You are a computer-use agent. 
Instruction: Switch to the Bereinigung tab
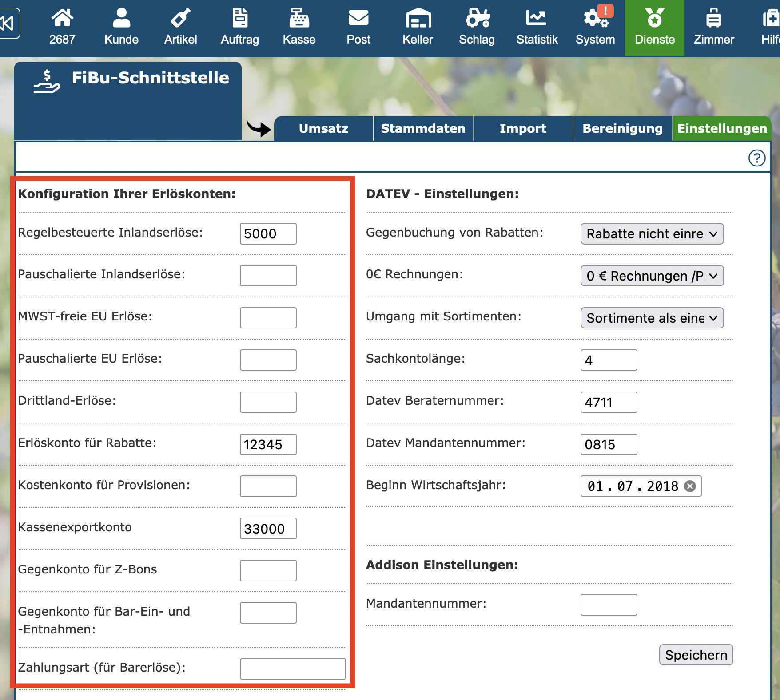[622, 129]
